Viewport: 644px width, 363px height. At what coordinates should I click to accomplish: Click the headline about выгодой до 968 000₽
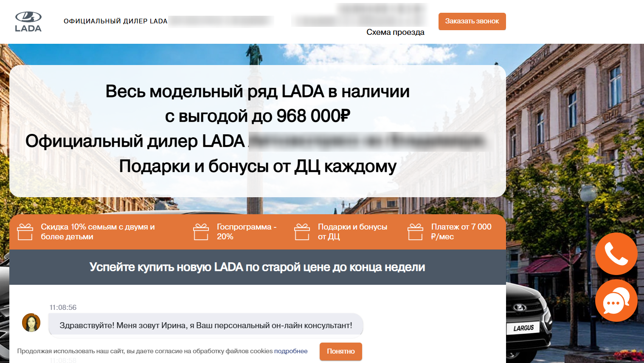(x=257, y=116)
